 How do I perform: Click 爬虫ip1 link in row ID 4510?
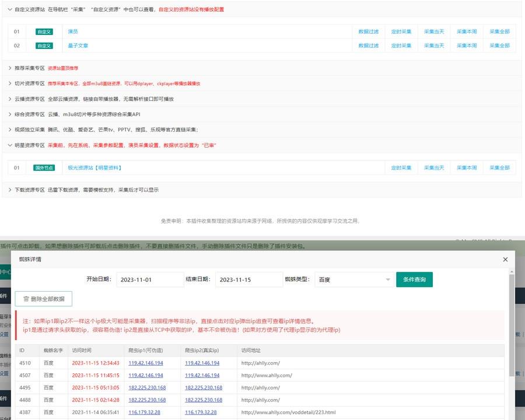tap(146, 363)
